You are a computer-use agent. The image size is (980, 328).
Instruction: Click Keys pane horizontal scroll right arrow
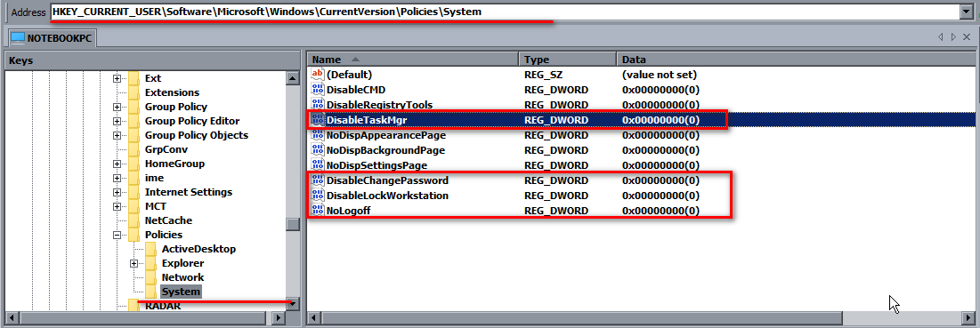279,318
